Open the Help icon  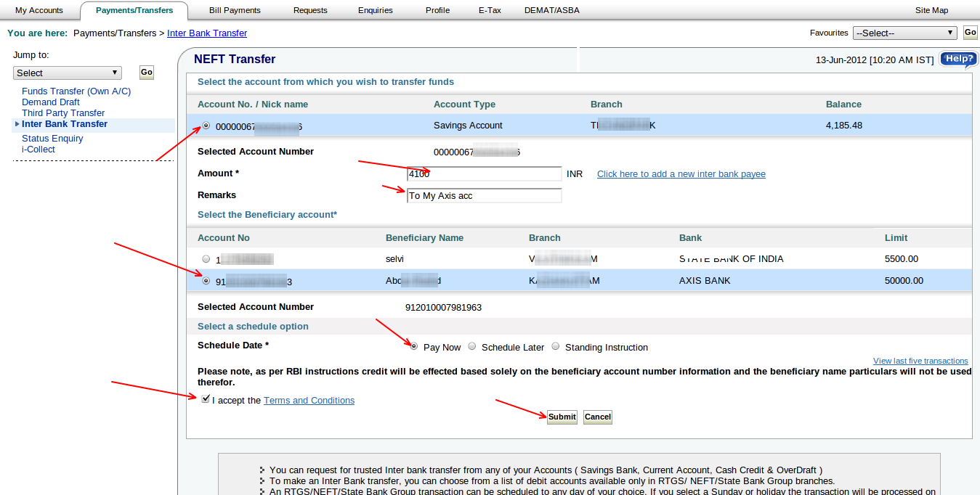point(958,60)
